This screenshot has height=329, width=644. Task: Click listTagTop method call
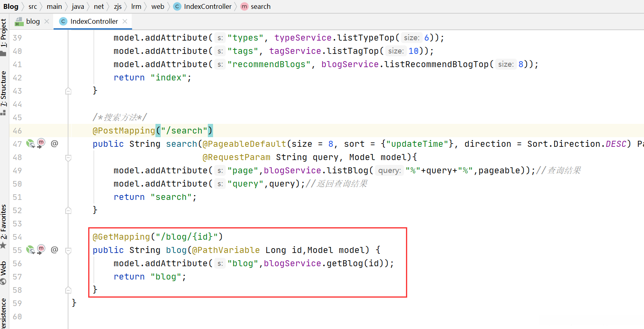pos(353,51)
